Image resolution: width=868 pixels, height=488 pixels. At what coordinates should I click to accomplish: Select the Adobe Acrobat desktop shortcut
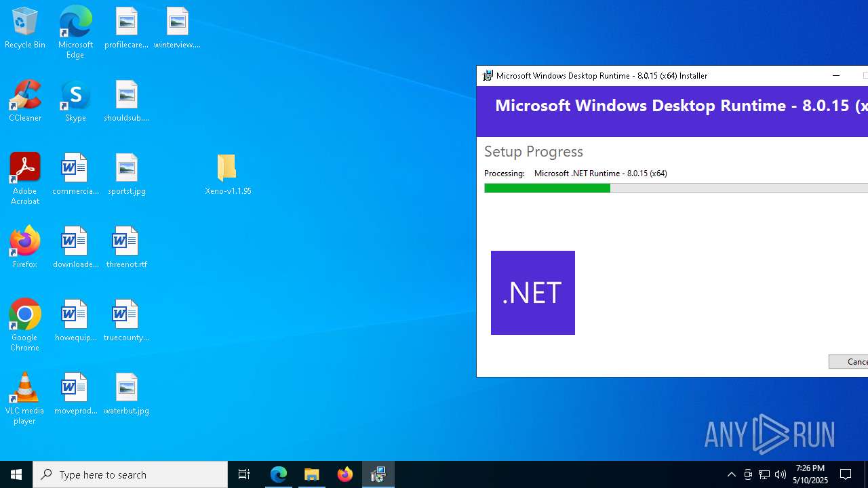click(x=25, y=179)
